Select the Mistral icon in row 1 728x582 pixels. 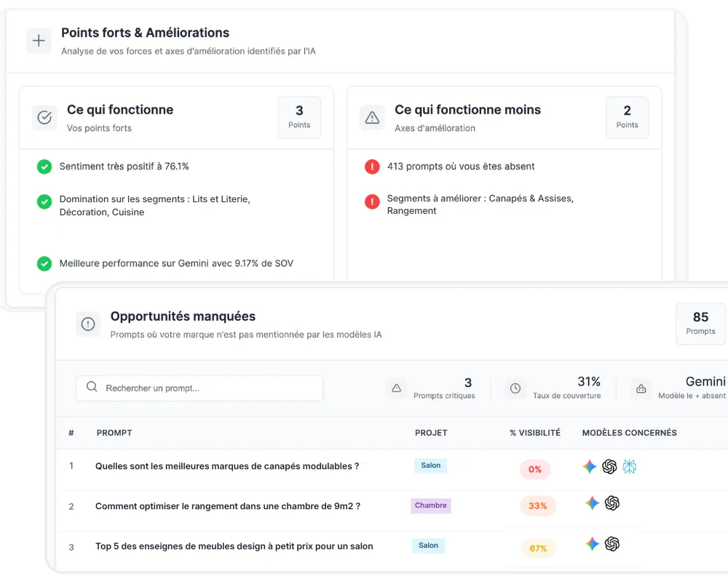click(x=629, y=466)
